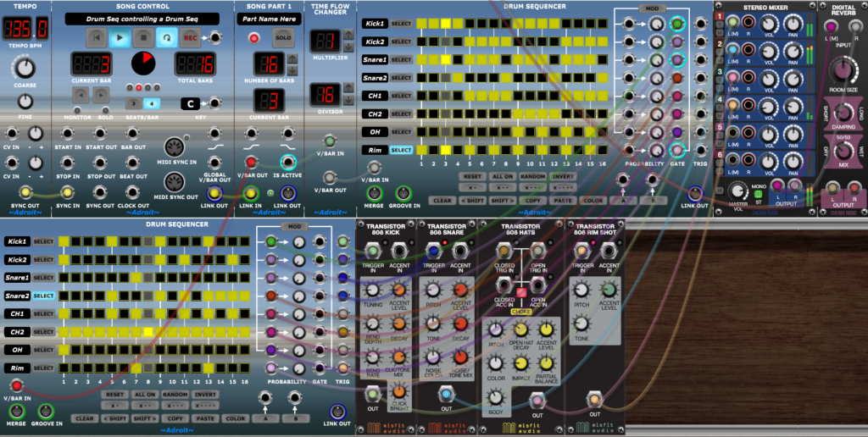Click the BAR OUT jack
Image resolution: width=868 pixels, height=437 pixels.
[x=132, y=133]
